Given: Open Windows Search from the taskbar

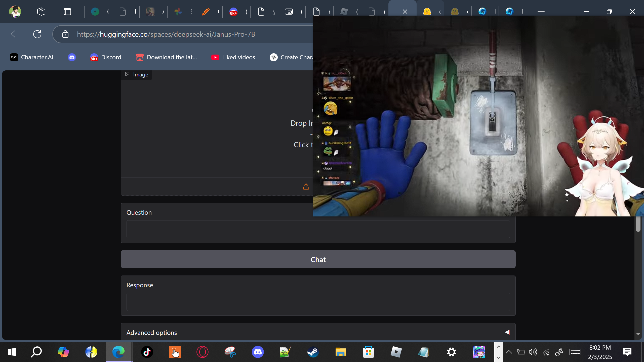Looking at the screenshot, I should pyautogui.click(x=36, y=352).
